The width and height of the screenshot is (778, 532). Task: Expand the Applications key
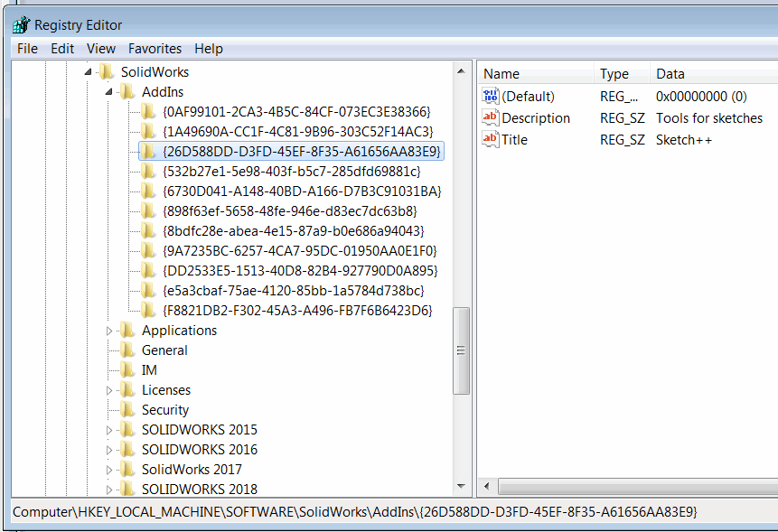(x=109, y=331)
